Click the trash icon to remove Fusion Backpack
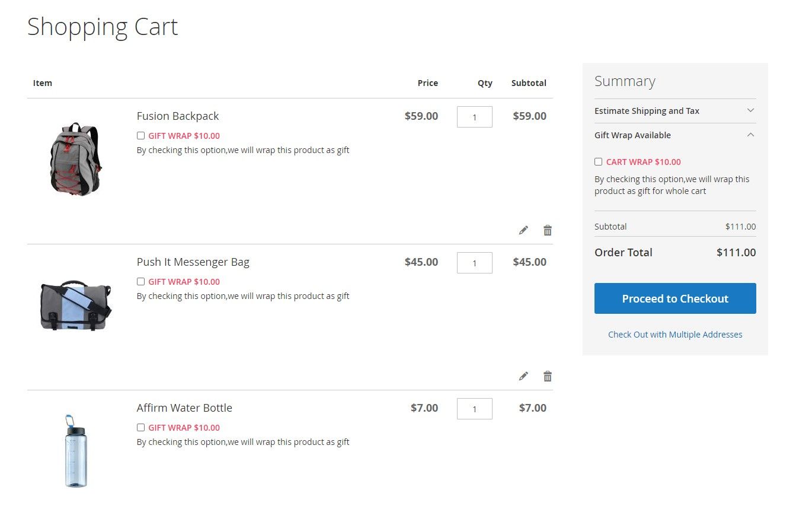Screen dimensions: 812x509 tap(547, 230)
